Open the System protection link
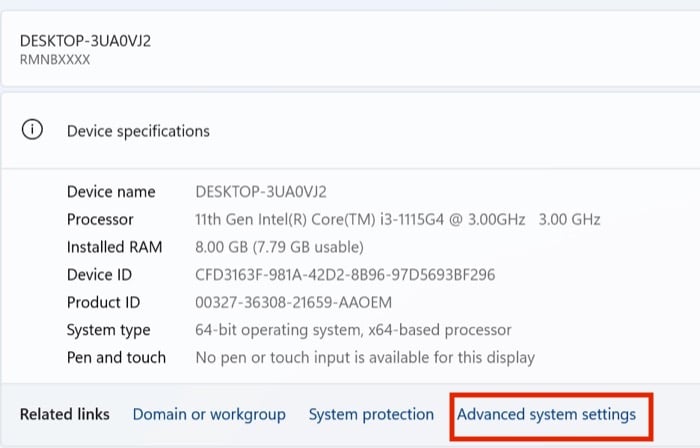Image resolution: width=700 pixels, height=448 pixels. pos(371,415)
